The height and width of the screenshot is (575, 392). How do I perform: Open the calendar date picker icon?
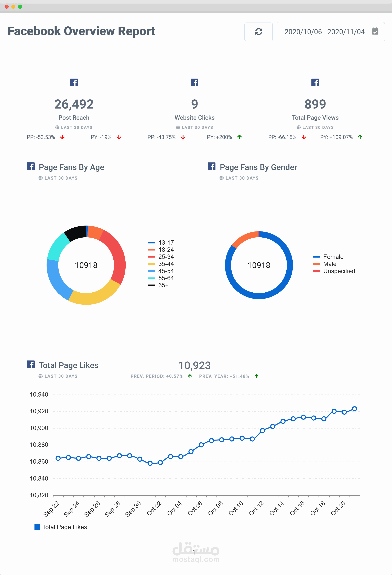coord(375,31)
